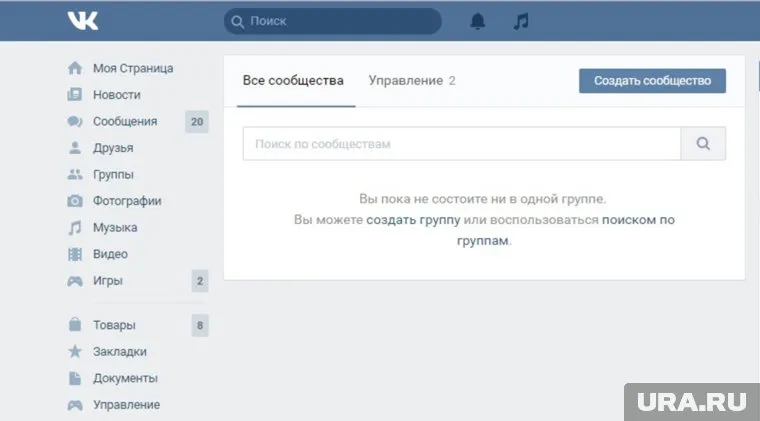Click the gamepad icon next to Игры
This screenshot has width=760, height=421.
tap(75, 281)
